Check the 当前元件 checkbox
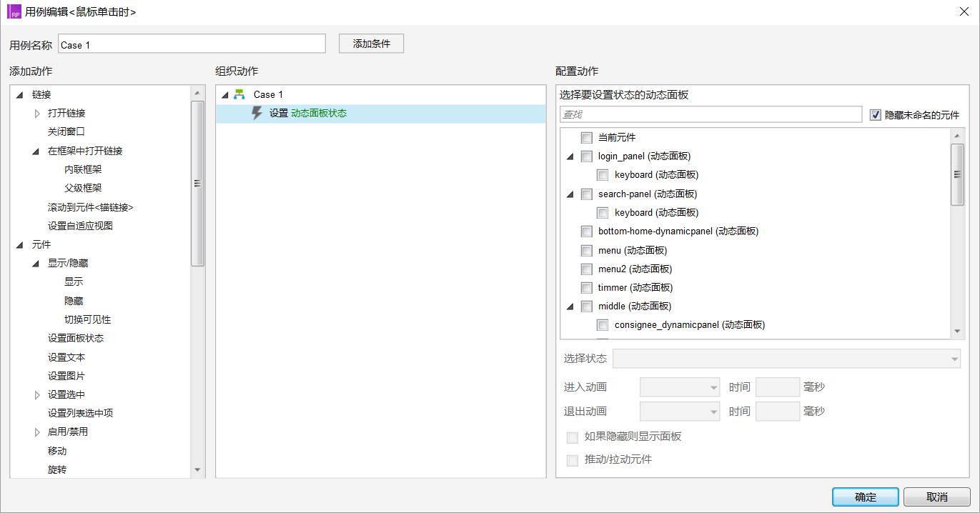The width and height of the screenshot is (980, 513). pyautogui.click(x=587, y=137)
